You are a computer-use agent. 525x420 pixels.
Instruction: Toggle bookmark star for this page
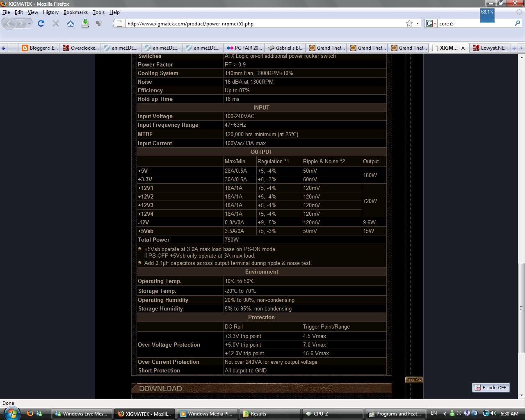pos(409,23)
